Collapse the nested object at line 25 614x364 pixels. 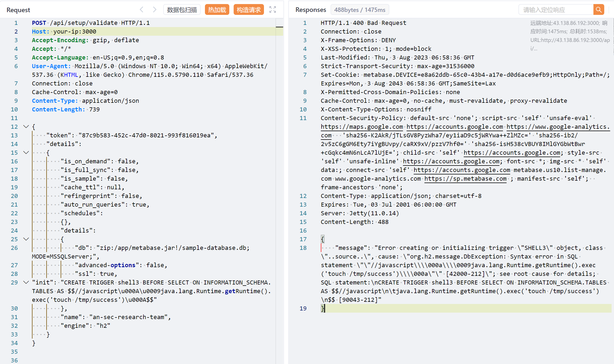26,239
